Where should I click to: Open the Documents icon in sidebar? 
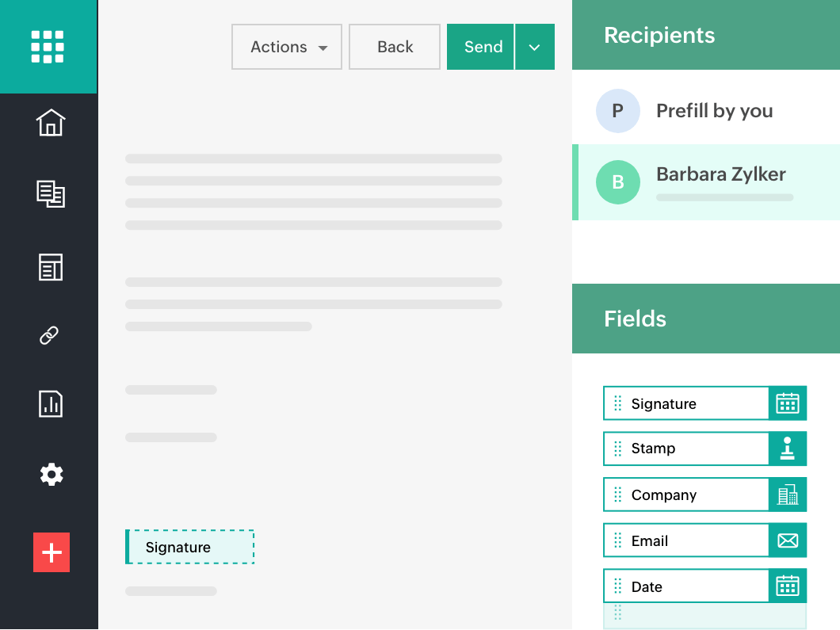tap(51, 194)
